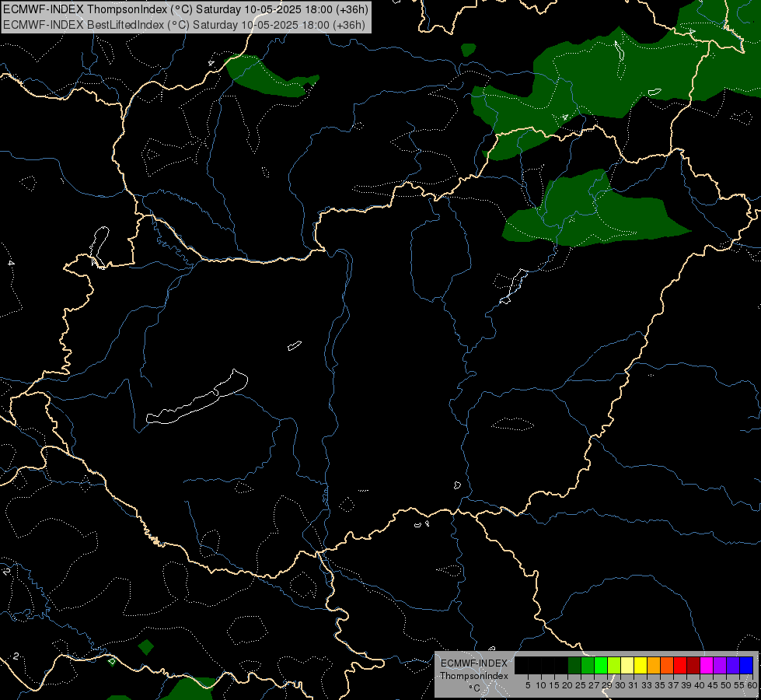Click legend tick value 33
This screenshot has height=700, width=761.
(647, 685)
